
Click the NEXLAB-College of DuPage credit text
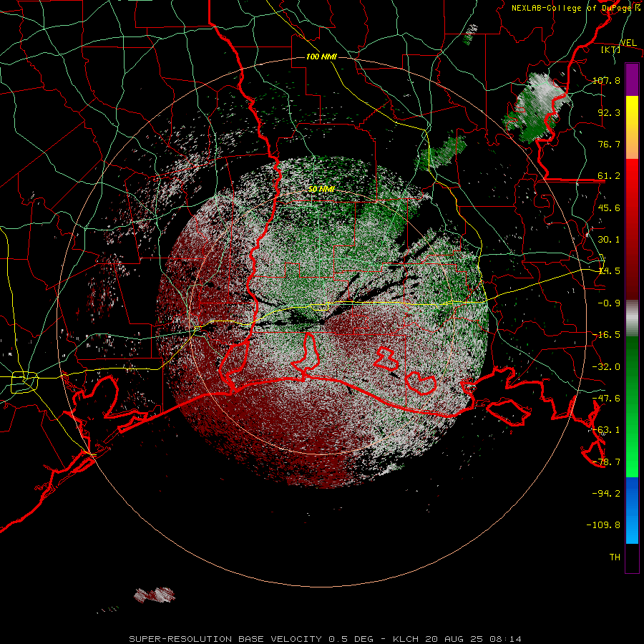(575, 8)
